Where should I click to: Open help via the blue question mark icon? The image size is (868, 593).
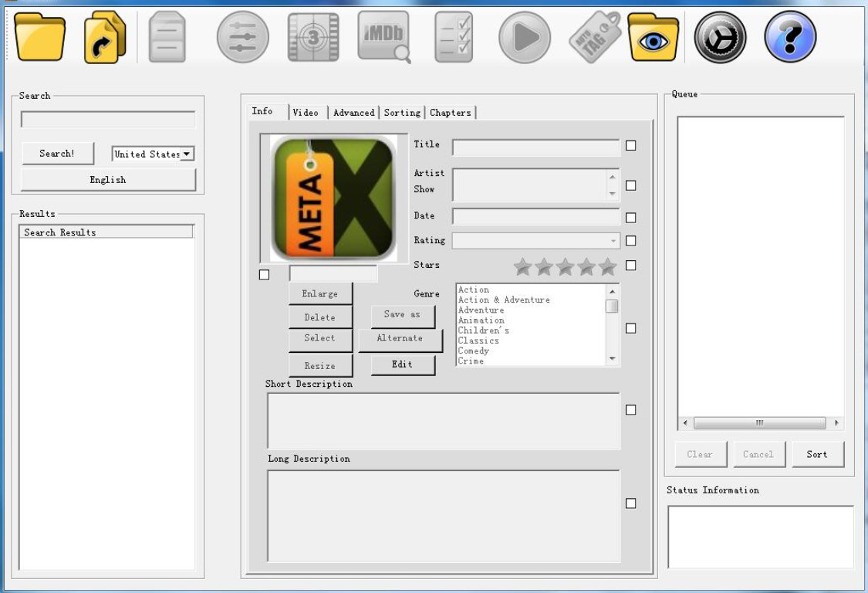pyautogui.click(x=790, y=37)
